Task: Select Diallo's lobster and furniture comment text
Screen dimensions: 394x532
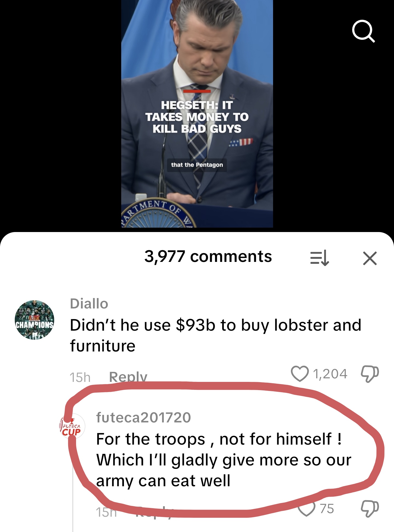Action: pos(216,335)
